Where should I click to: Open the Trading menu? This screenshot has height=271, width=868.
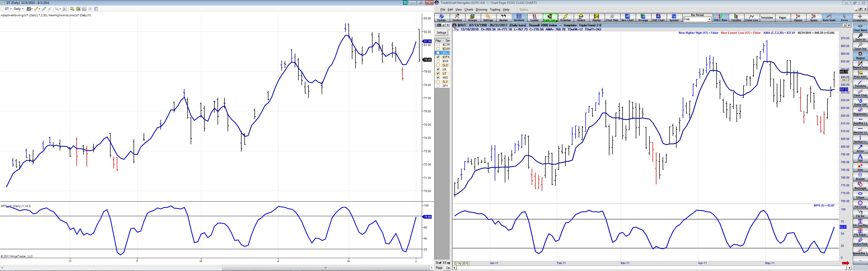[495, 10]
